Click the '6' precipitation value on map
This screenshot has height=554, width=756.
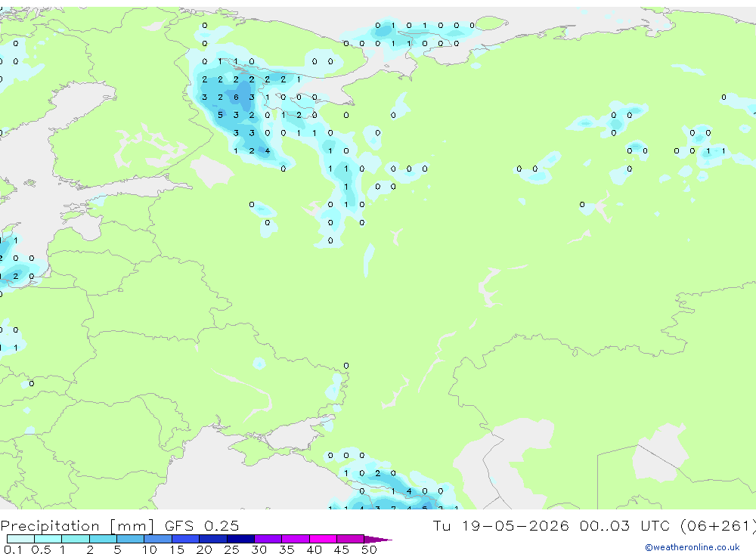click(236, 97)
